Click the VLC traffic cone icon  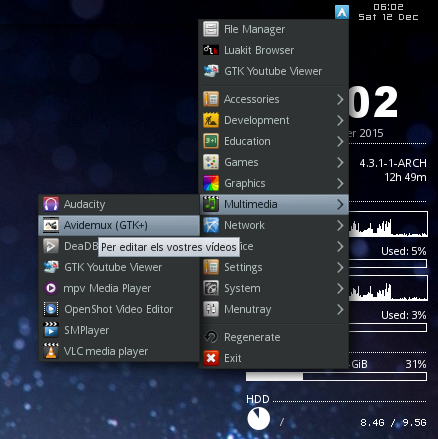coord(51,351)
